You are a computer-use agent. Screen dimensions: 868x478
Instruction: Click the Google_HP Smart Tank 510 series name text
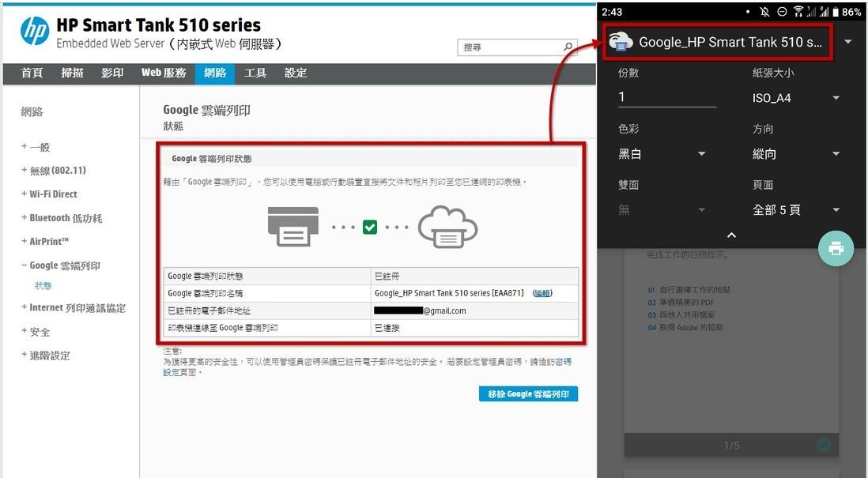pyautogui.click(x=449, y=293)
